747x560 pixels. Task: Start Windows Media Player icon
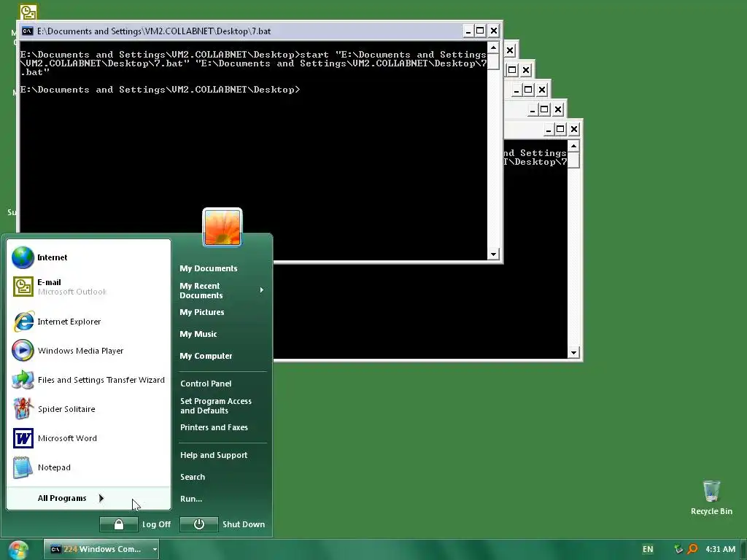[23, 351]
